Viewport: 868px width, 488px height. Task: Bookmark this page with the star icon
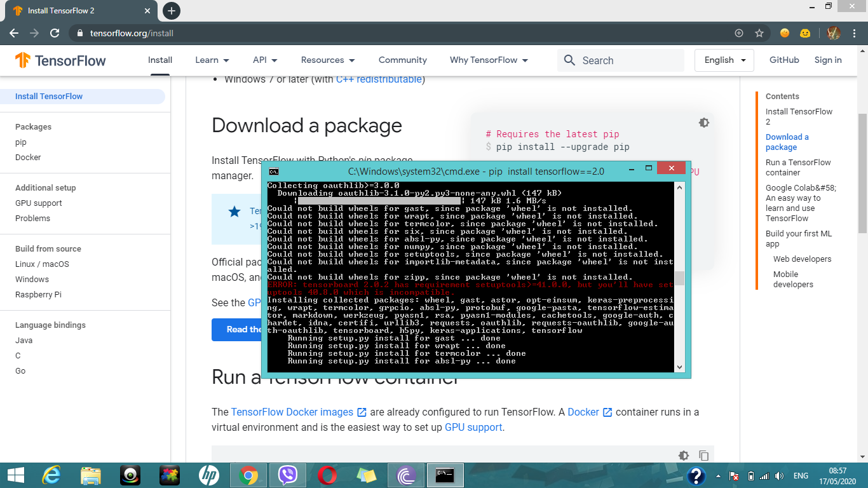[759, 33]
